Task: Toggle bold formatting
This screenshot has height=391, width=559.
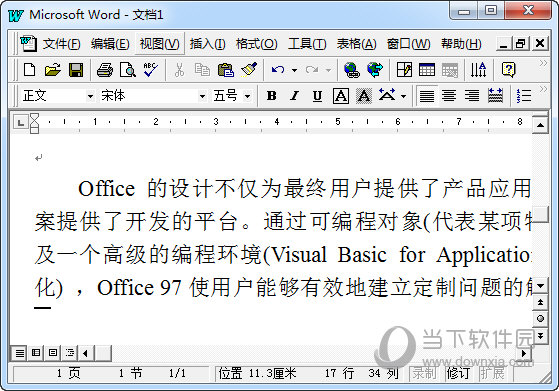Action: [x=271, y=96]
